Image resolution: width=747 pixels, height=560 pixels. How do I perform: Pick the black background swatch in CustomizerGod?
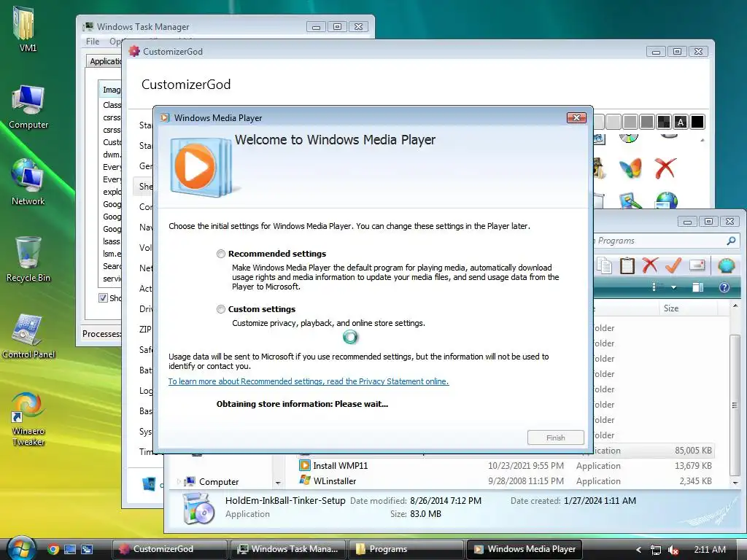click(697, 122)
